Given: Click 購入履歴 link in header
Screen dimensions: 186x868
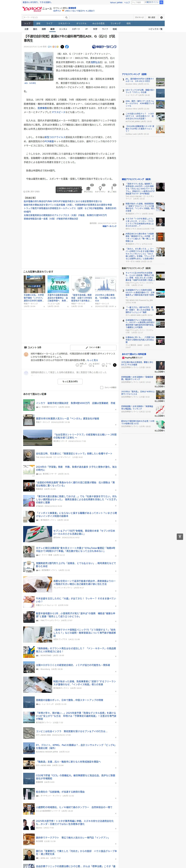Looking at the screenshot, I should [152, 18].
